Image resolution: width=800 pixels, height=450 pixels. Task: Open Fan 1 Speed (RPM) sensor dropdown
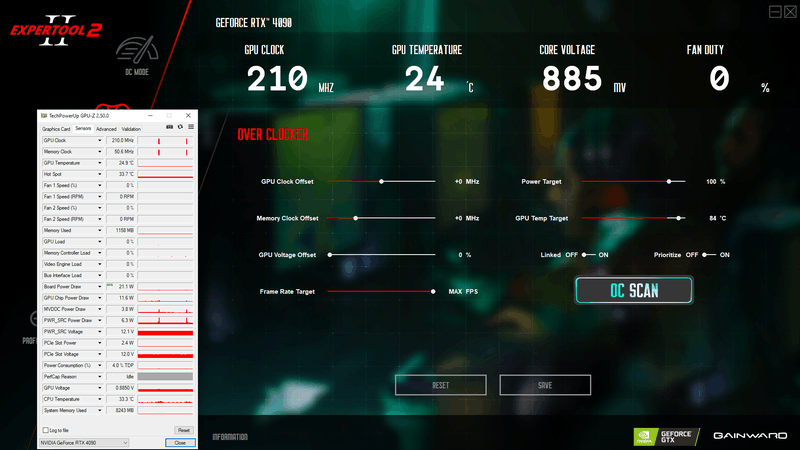click(x=99, y=196)
